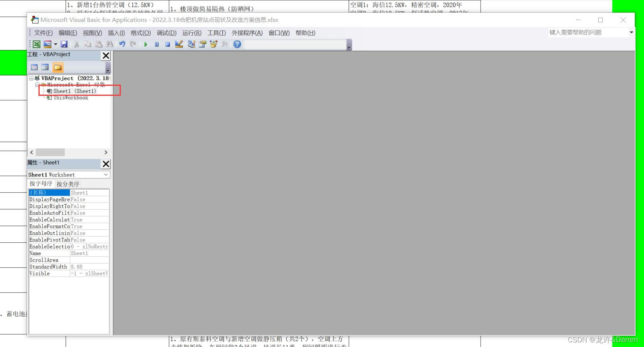644x347 pixels.
Task: Click the ScrollArea property value field
Action: (89, 260)
